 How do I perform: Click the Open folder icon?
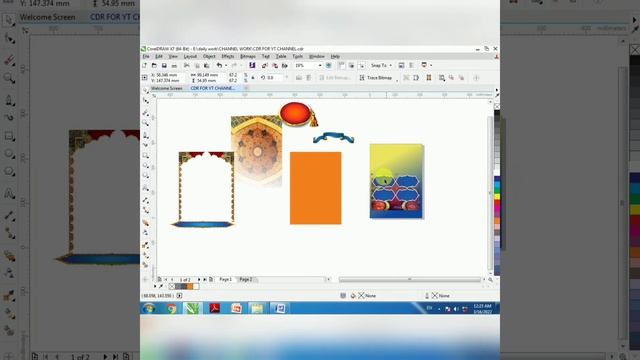click(154, 65)
